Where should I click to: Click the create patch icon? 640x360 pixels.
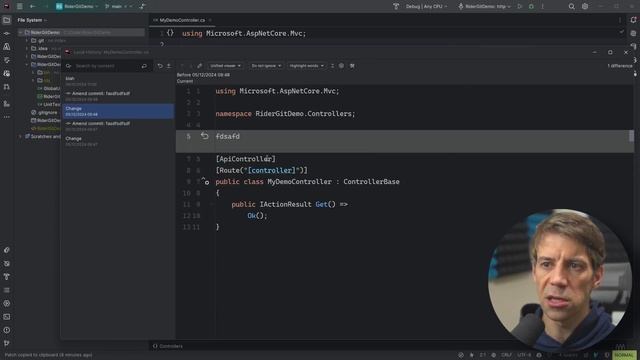[169, 66]
